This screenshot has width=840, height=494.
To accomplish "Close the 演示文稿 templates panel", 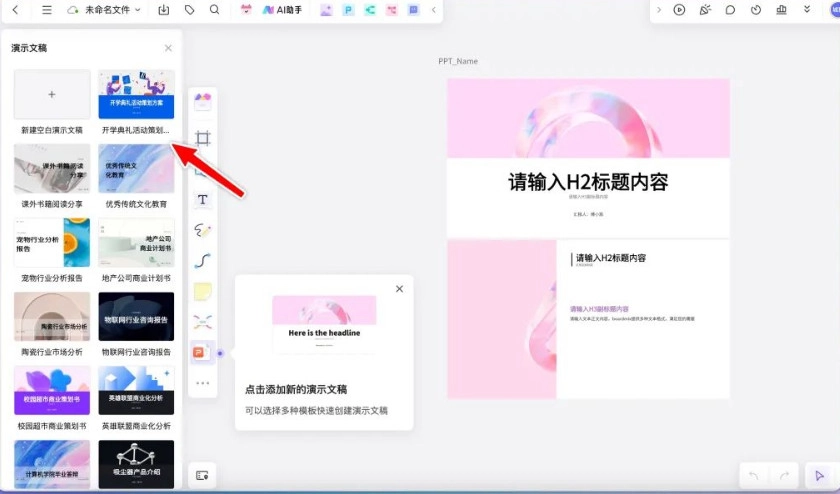I will [x=168, y=48].
